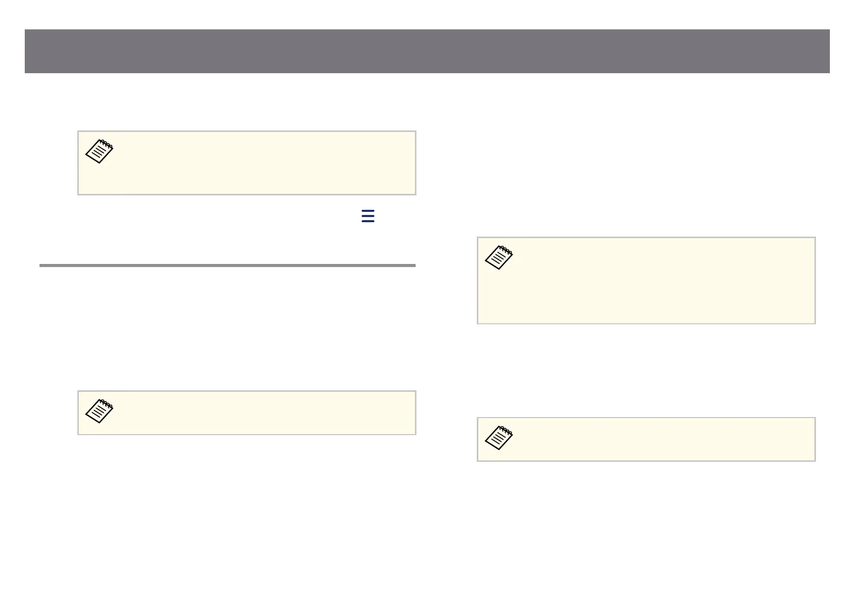Click notepad icon in the upper-left note box
Viewport: 868px width, 614px height.
99,152
